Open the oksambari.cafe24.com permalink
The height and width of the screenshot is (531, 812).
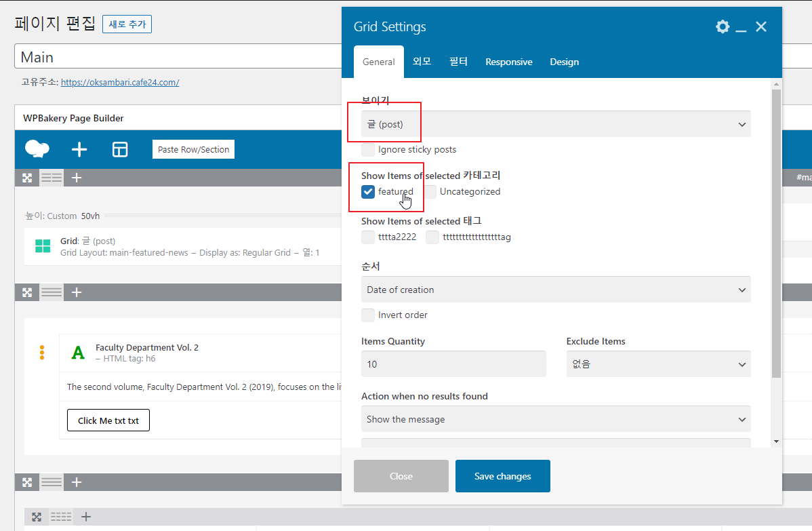(x=120, y=82)
